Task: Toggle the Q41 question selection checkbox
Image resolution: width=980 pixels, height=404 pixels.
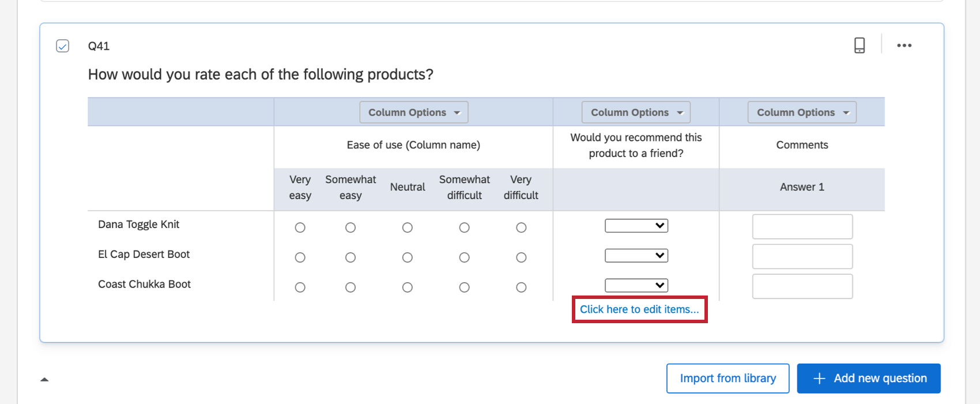Action: click(63, 46)
